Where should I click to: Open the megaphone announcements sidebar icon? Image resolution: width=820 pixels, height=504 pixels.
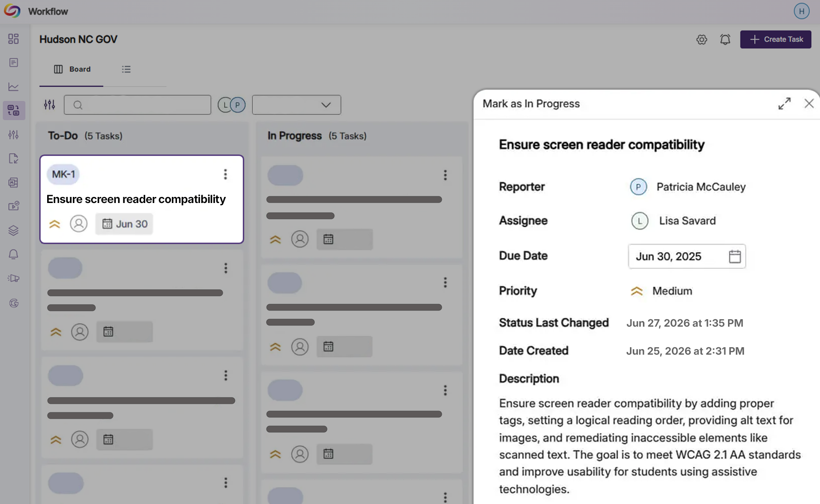click(x=14, y=278)
